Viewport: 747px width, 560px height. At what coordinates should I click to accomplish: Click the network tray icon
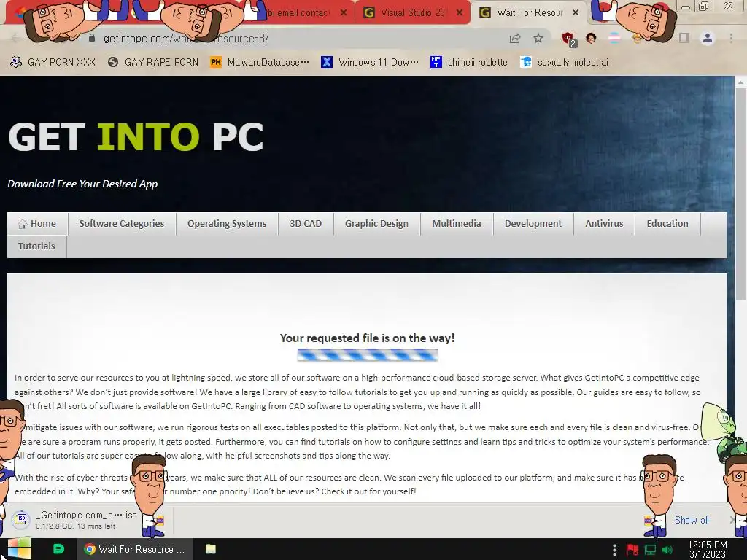point(650,550)
